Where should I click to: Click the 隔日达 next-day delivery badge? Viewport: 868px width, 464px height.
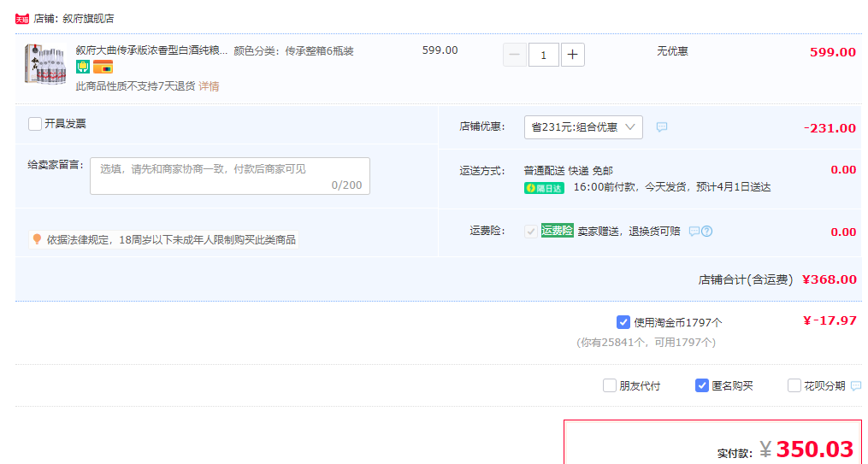click(544, 188)
